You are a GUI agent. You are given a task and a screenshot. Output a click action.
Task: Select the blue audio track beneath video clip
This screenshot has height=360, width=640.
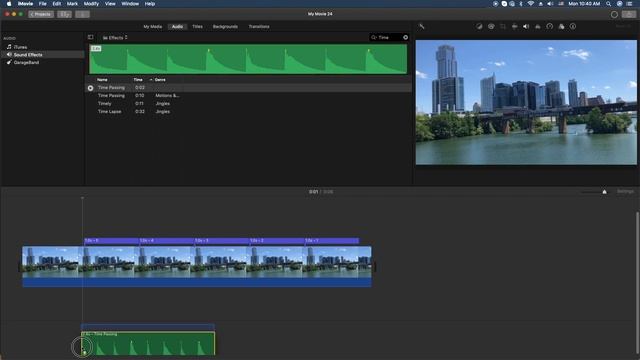point(197,282)
